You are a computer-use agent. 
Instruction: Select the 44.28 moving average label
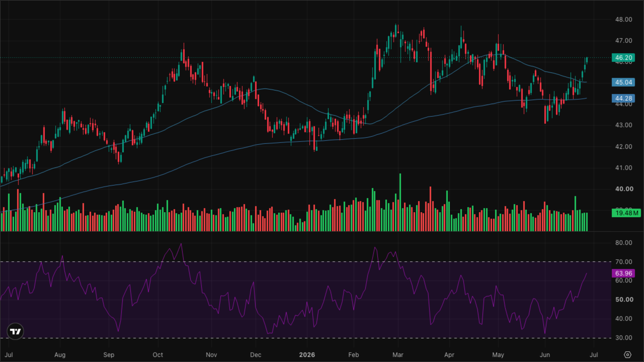pos(623,98)
